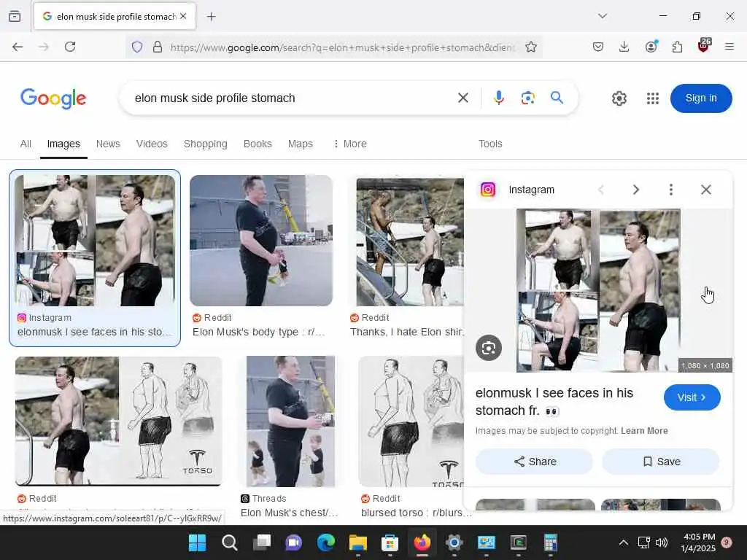Select the Images tab
Viewport: 747px width, 560px height.
(63, 144)
